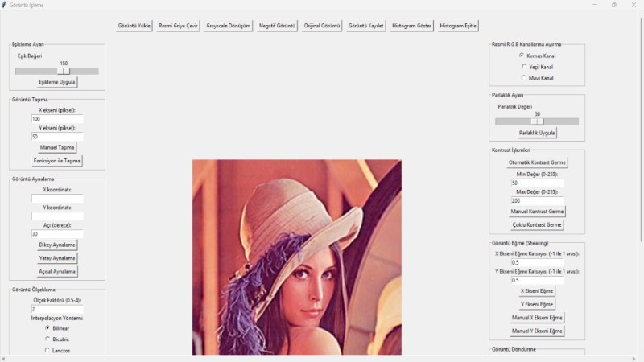The height and width of the screenshot is (362, 644).
Task: Focus the Açı (derece) angle field
Action: click(x=57, y=233)
